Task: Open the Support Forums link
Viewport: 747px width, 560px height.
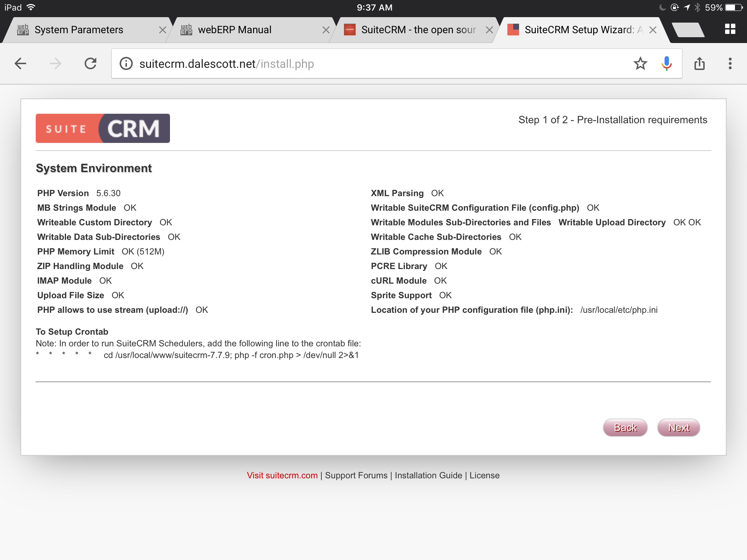Action: 356,475
